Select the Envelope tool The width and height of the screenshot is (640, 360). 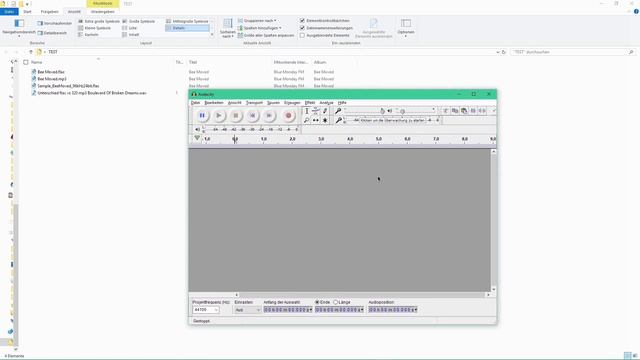316,111
